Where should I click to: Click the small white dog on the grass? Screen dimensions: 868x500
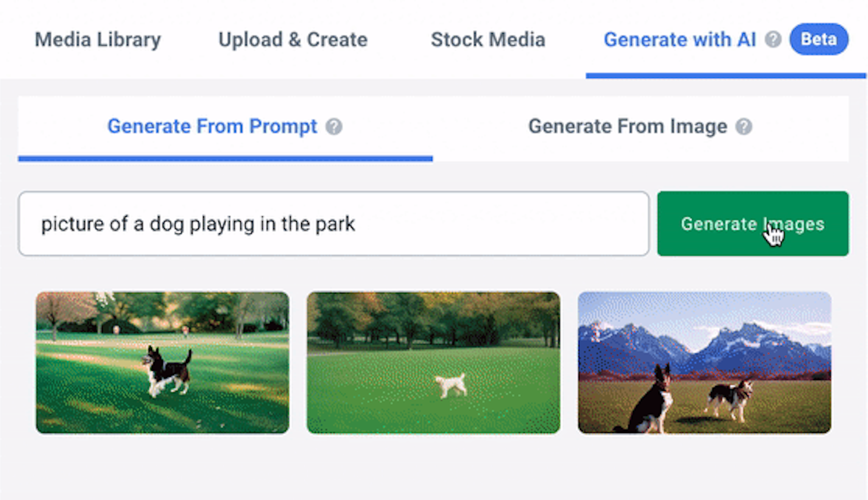click(450, 385)
